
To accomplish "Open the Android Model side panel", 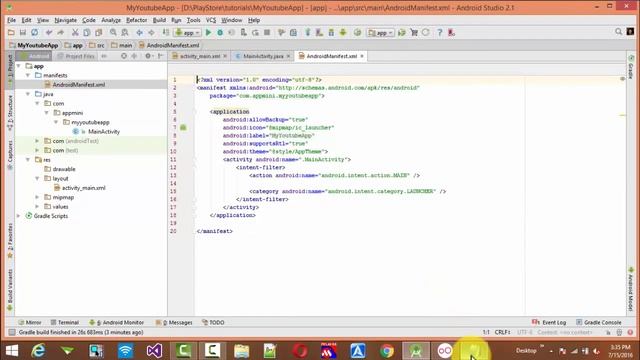I will coord(631,289).
